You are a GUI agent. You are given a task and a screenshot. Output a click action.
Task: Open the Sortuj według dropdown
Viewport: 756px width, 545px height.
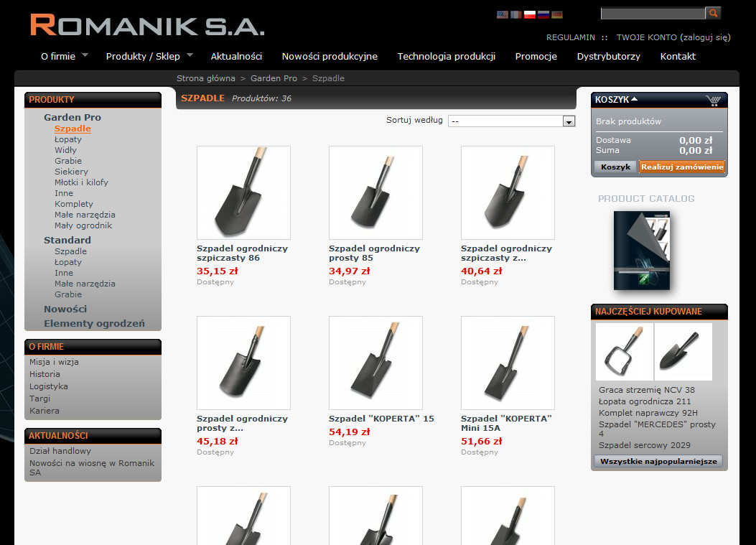(x=512, y=121)
